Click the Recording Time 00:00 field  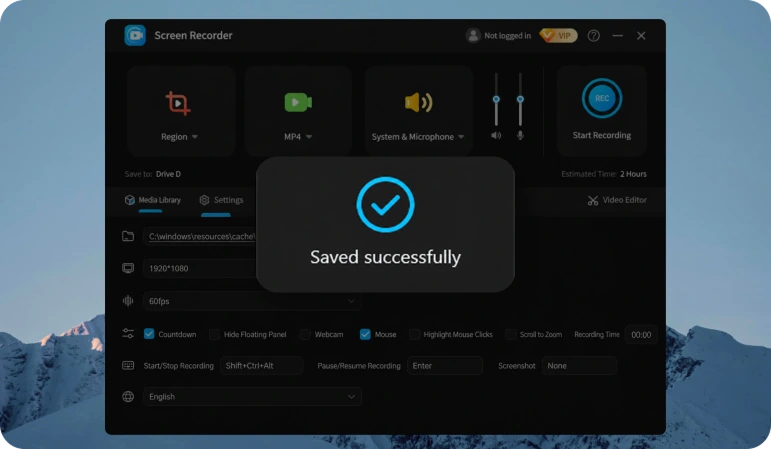641,335
